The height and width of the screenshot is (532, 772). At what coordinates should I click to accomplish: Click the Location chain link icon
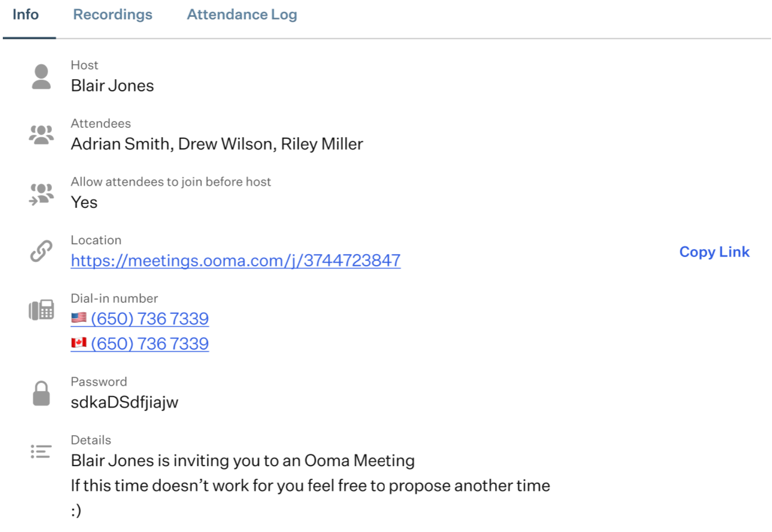click(x=41, y=251)
